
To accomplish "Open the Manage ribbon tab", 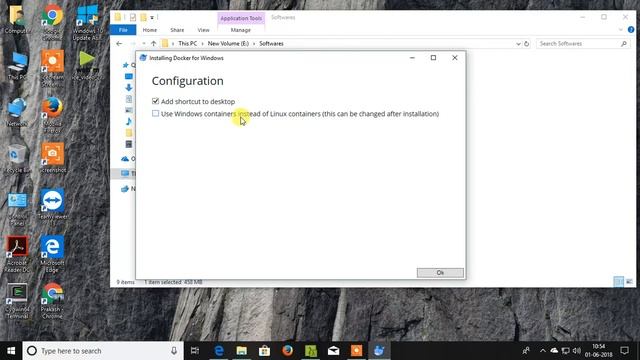I will (241, 30).
